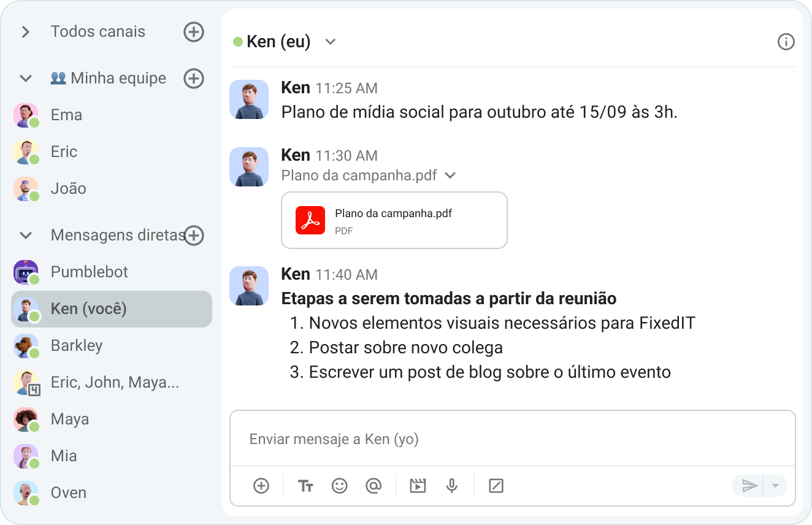Open the chat with Maya
The image size is (812, 525).
[69, 419]
